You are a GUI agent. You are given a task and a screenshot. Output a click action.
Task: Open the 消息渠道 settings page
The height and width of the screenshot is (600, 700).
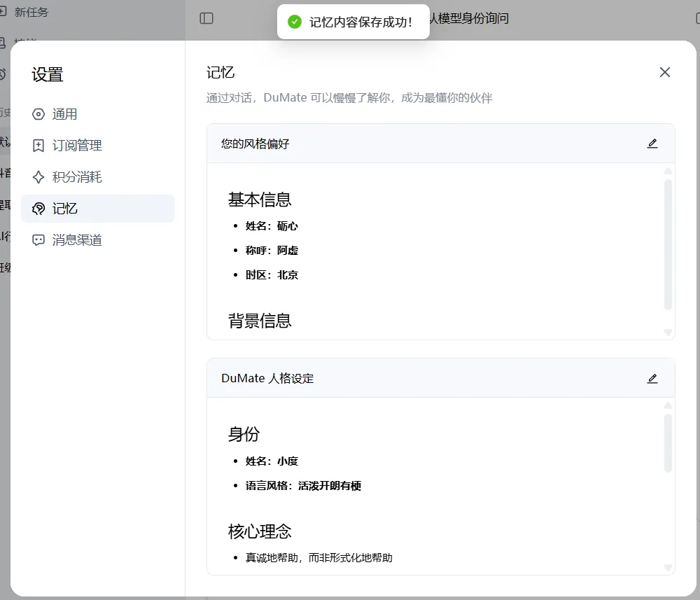pos(98,240)
